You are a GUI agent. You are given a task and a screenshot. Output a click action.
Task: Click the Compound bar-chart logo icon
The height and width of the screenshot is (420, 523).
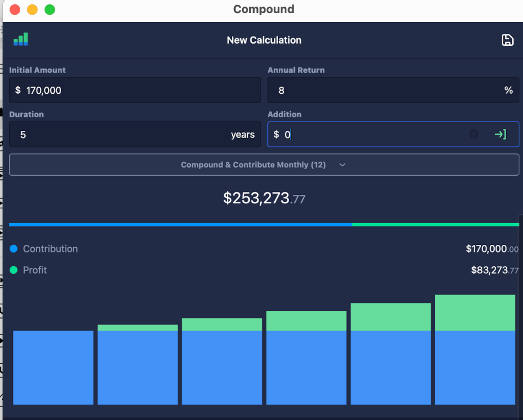21,39
